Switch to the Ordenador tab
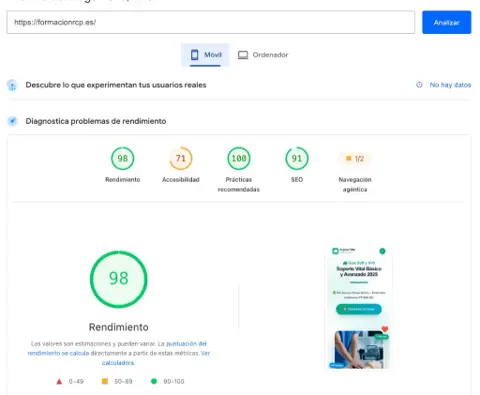 (263, 55)
